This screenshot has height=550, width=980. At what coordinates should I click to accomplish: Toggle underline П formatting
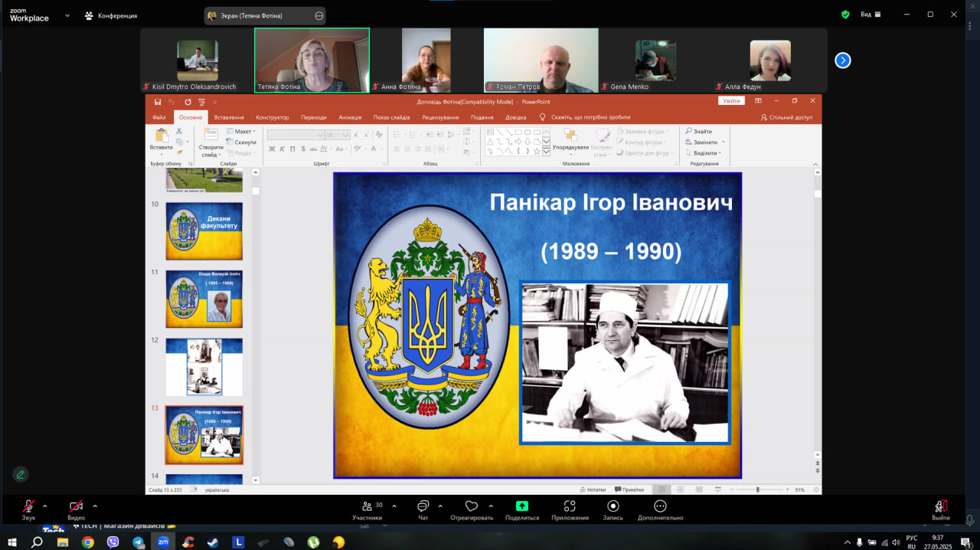[292, 149]
